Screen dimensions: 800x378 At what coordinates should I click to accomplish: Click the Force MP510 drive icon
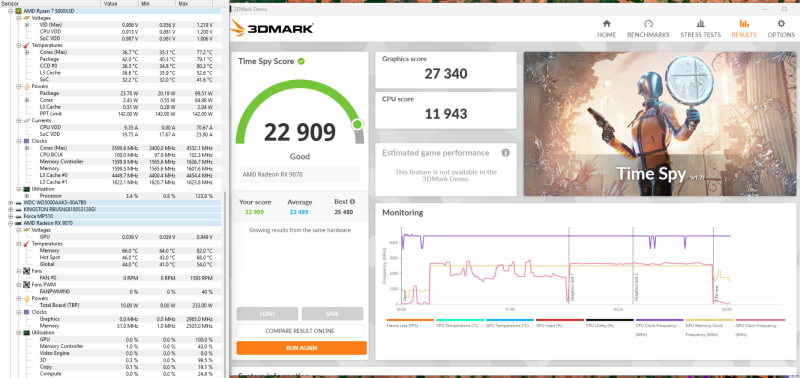[x=18, y=216]
